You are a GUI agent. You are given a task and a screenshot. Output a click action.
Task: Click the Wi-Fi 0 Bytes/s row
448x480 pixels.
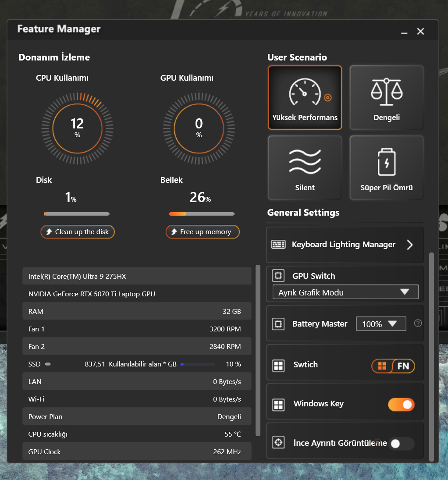coord(137,399)
